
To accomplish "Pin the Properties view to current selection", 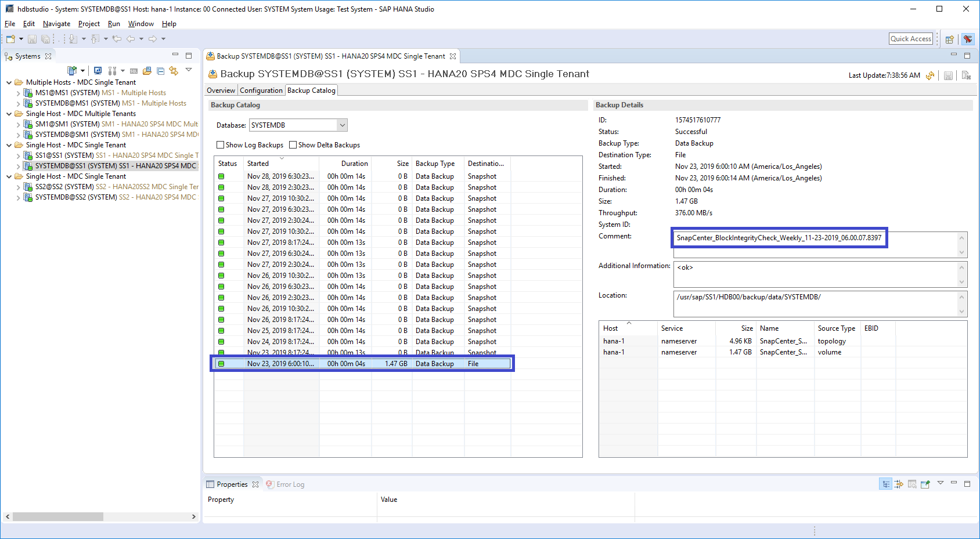I will pyautogui.click(x=925, y=484).
